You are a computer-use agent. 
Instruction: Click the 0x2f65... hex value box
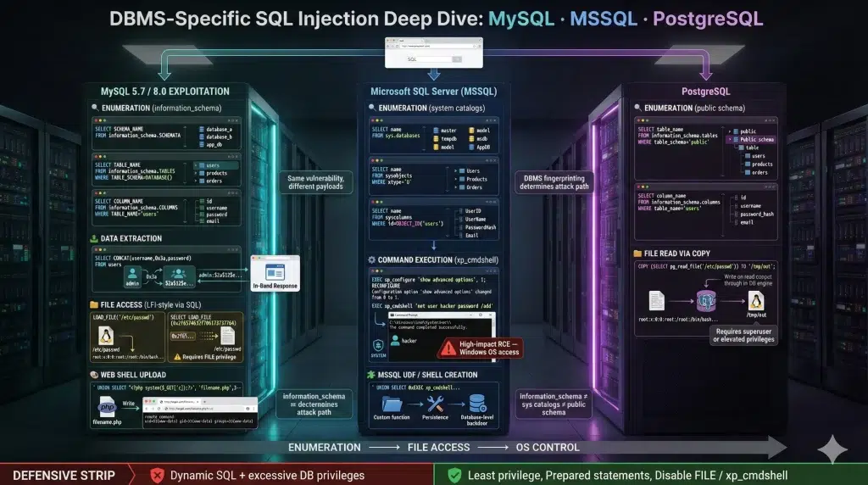click(x=183, y=336)
